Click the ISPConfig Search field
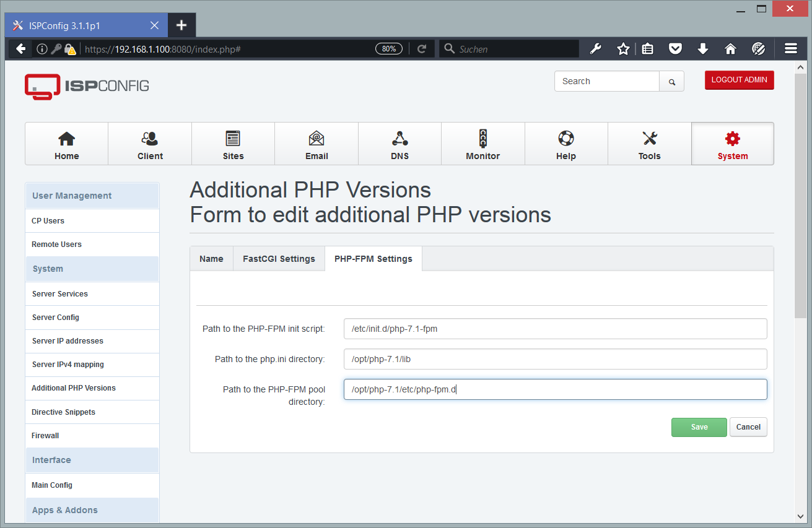Image resolution: width=812 pixels, height=528 pixels. pyautogui.click(x=607, y=82)
